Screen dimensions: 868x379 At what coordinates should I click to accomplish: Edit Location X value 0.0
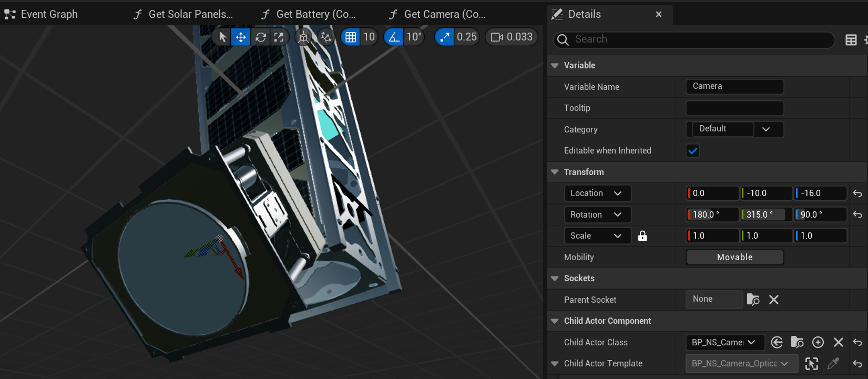click(x=712, y=193)
